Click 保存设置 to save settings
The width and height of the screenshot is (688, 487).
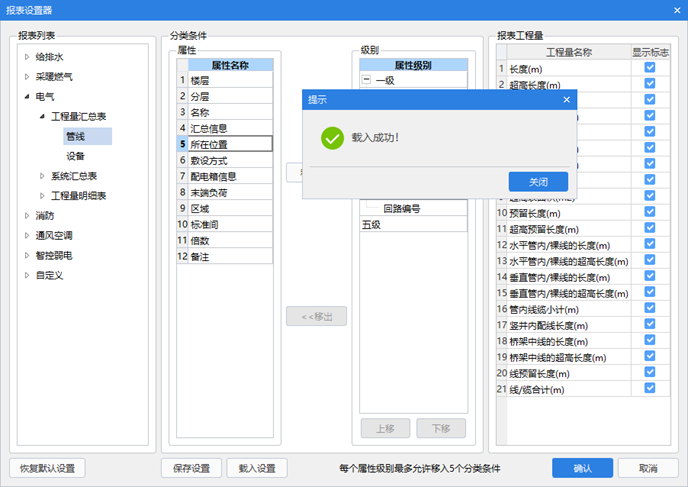[191, 468]
